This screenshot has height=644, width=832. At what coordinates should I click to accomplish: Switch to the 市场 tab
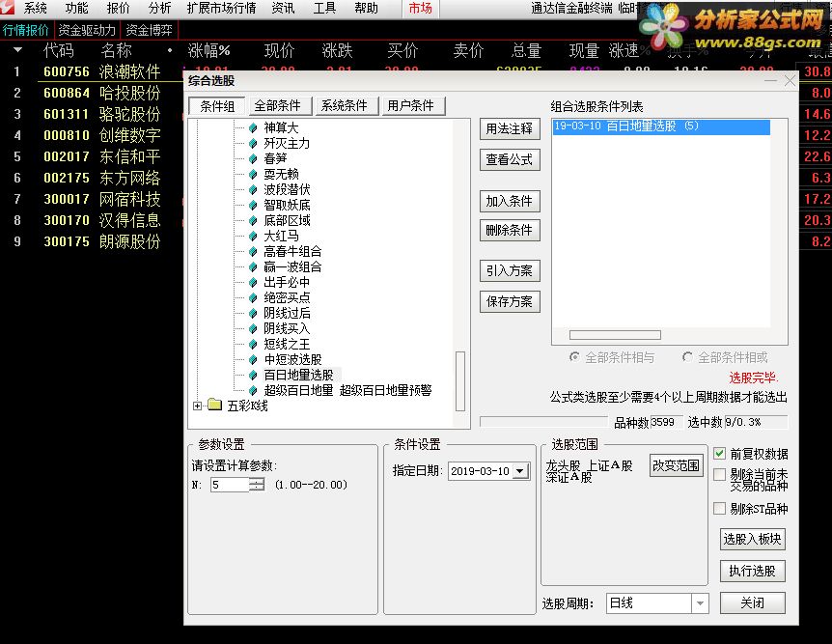[x=420, y=8]
